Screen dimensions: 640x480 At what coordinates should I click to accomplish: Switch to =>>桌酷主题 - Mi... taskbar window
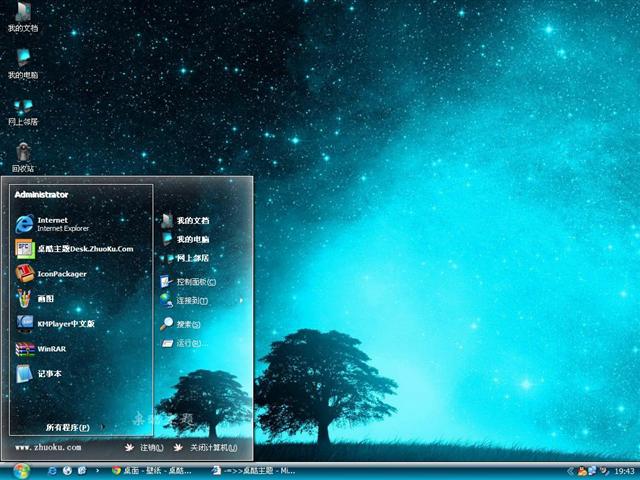[254, 471]
